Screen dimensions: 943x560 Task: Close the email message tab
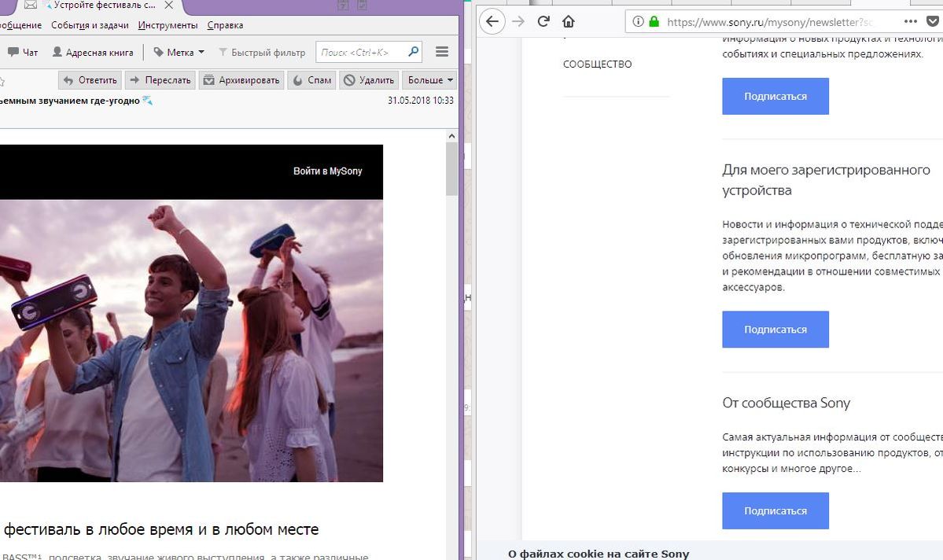(168, 6)
